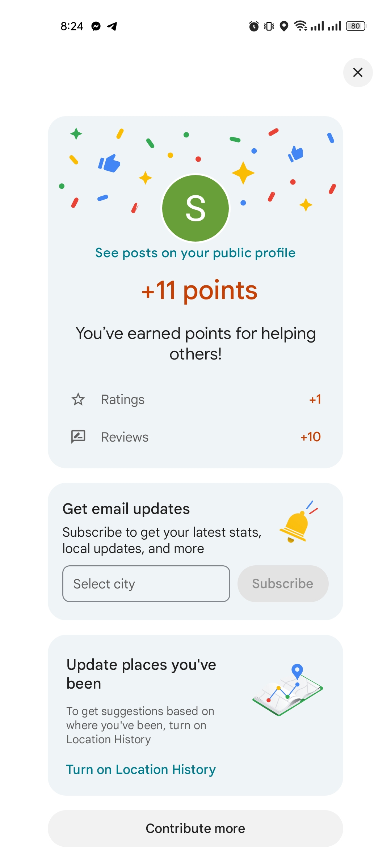Screen dimensions: 391x868
Task: Open the Select city field
Action: click(x=146, y=584)
